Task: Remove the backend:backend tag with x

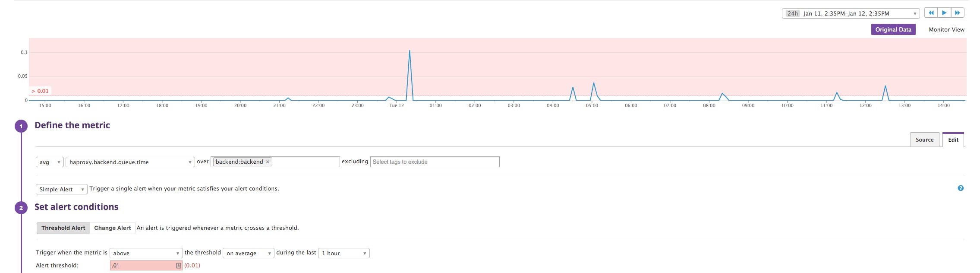Action: click(268, 162)
